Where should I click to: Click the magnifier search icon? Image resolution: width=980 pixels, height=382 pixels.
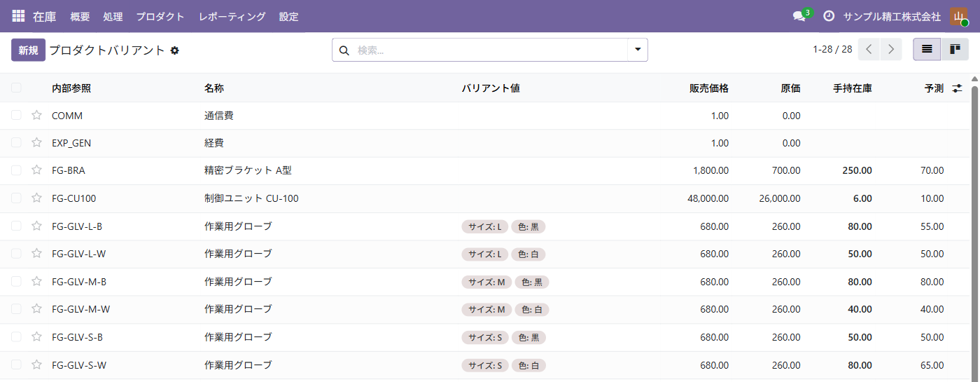(x=344, y=50)
